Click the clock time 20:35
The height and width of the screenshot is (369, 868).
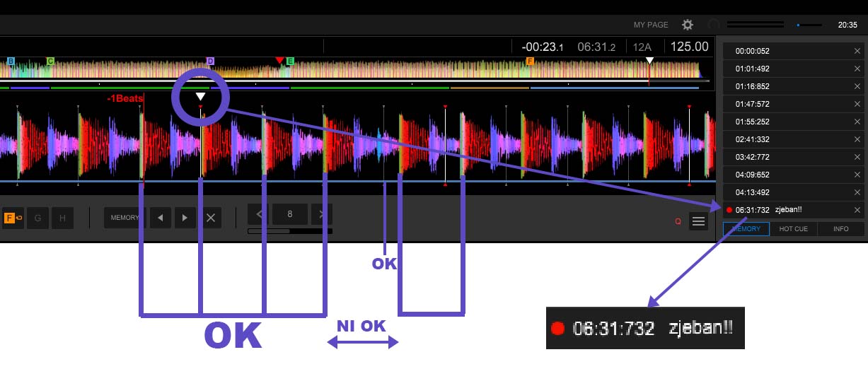pyautogui.click(x=847, y=25)
